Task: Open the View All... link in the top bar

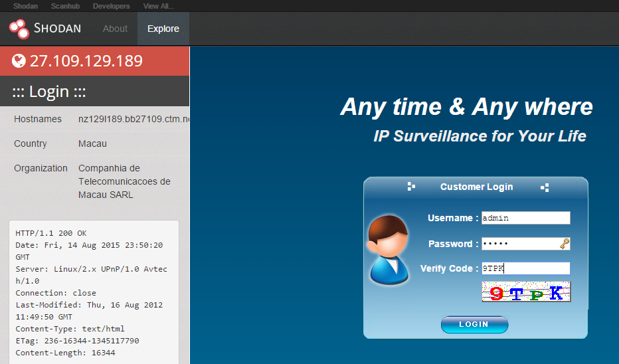Action: pyautogui.click(x=158, y=6)
